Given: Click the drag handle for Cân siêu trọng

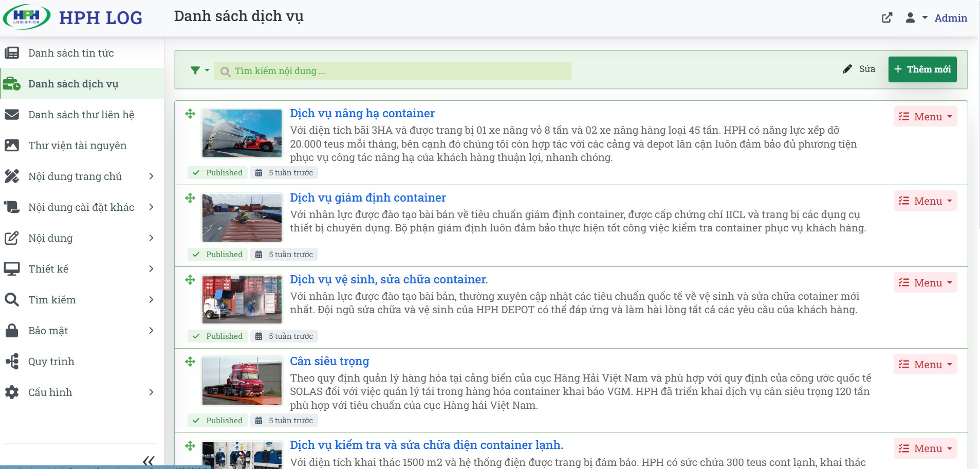Looking at the screenshot, I should pos(190,362).
